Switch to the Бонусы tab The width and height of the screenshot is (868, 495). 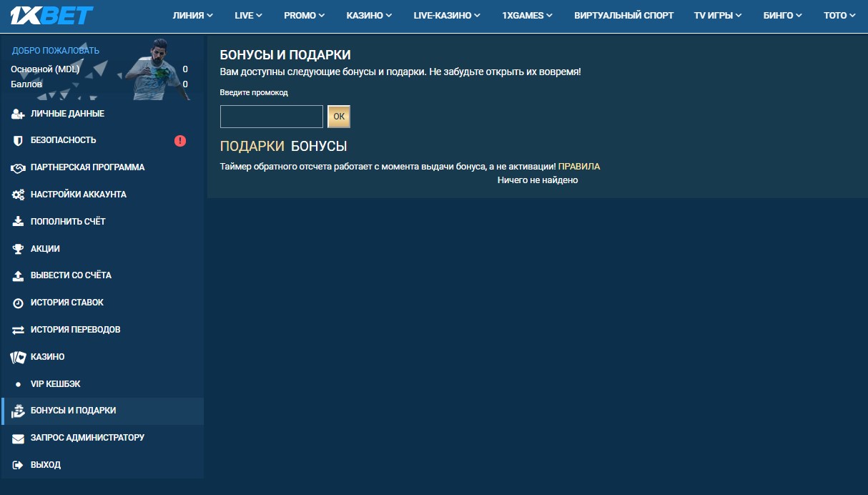[x=319, y=146]
